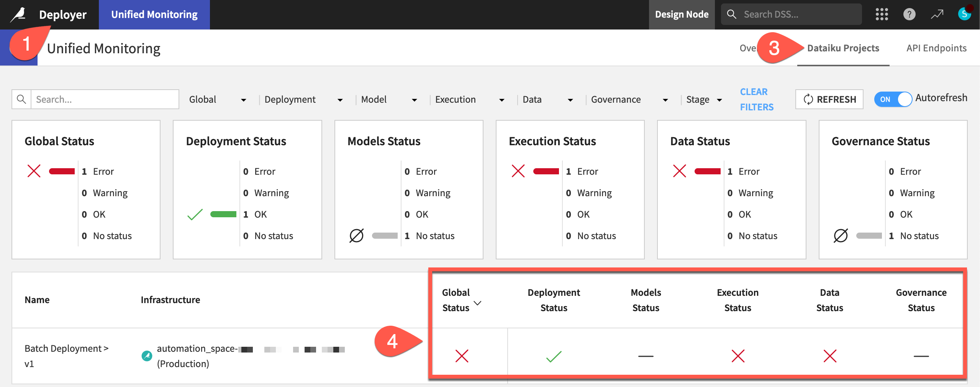Click the no-status symbol in Models Status card

(x=356, y=236)
